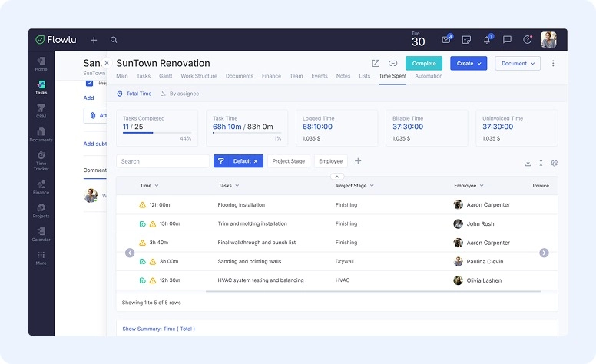Viewport: 596px width, 364px height.
Task: Open the help question mark icon
Action: coord(527,39)
